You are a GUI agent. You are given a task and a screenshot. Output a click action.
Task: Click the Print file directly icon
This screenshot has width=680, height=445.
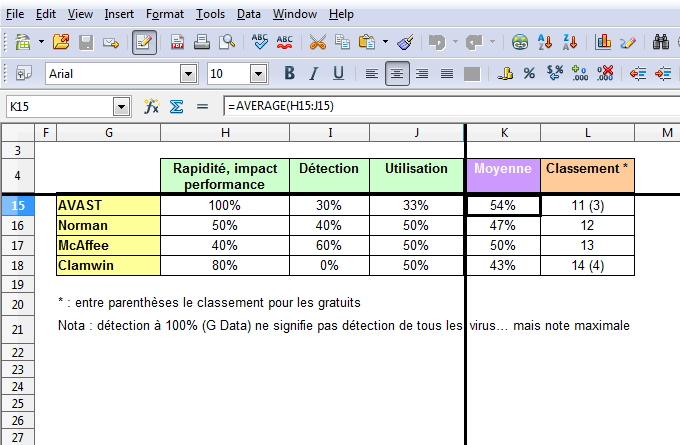202,43
